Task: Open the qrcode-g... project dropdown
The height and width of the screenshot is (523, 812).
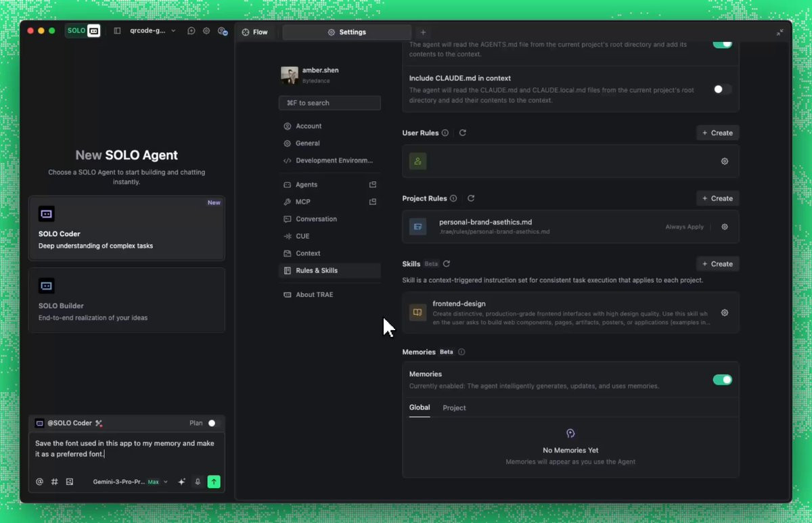Action: click(x=152, y=31)
